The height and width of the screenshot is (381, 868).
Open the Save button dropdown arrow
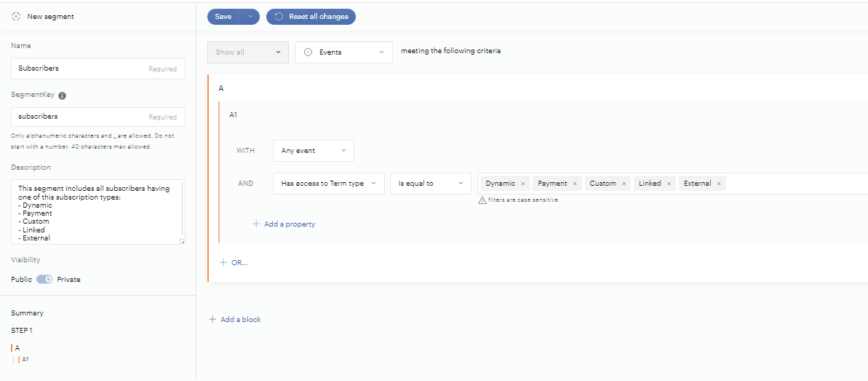[x=250, y=16]
